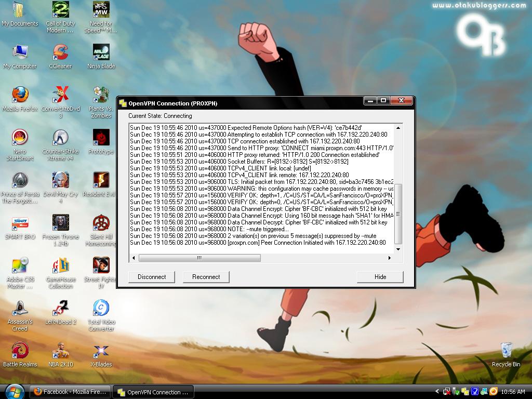
Task: Open the My Documents desktop icon
Action: click(x=20, y=14)
